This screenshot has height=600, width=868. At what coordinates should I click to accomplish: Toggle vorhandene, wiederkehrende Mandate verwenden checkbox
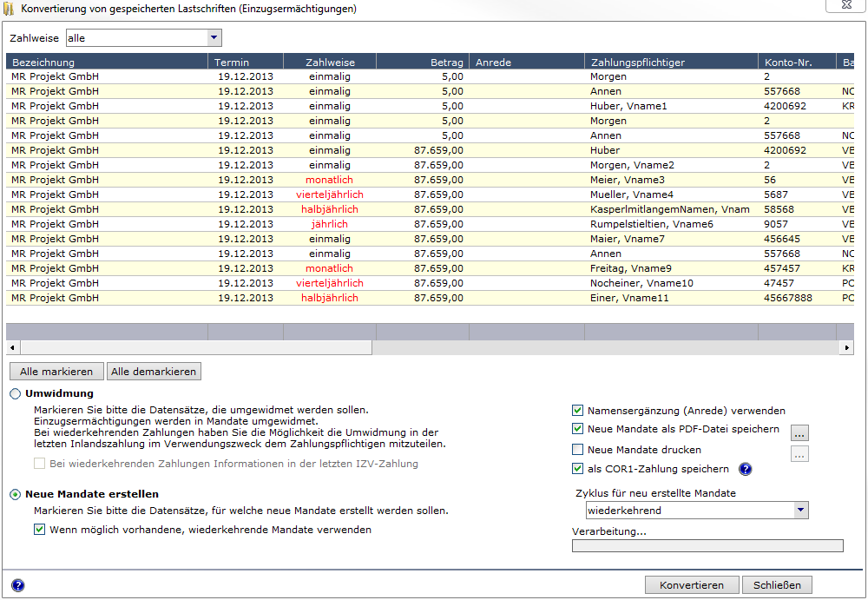[x=39, y=530]
